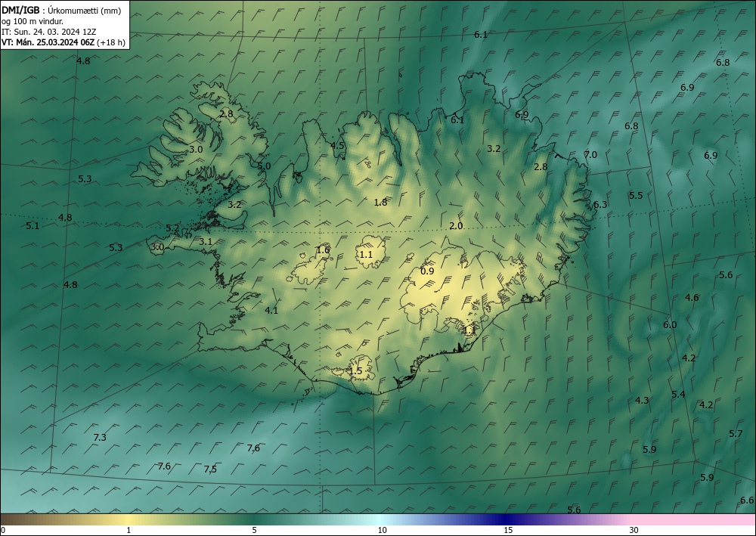
Task: Click the 5.7 value near the right edge
Action: click(736, 433)
